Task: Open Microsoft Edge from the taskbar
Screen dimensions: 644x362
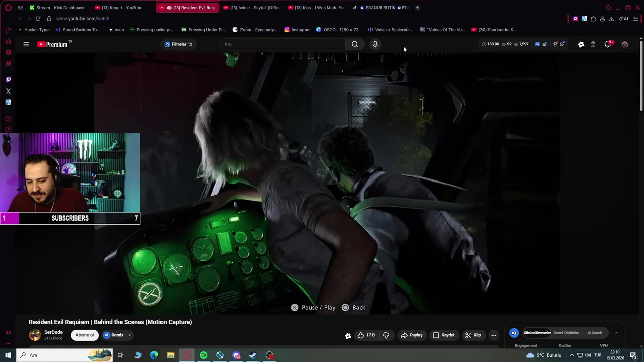Action: click(154, 355)
